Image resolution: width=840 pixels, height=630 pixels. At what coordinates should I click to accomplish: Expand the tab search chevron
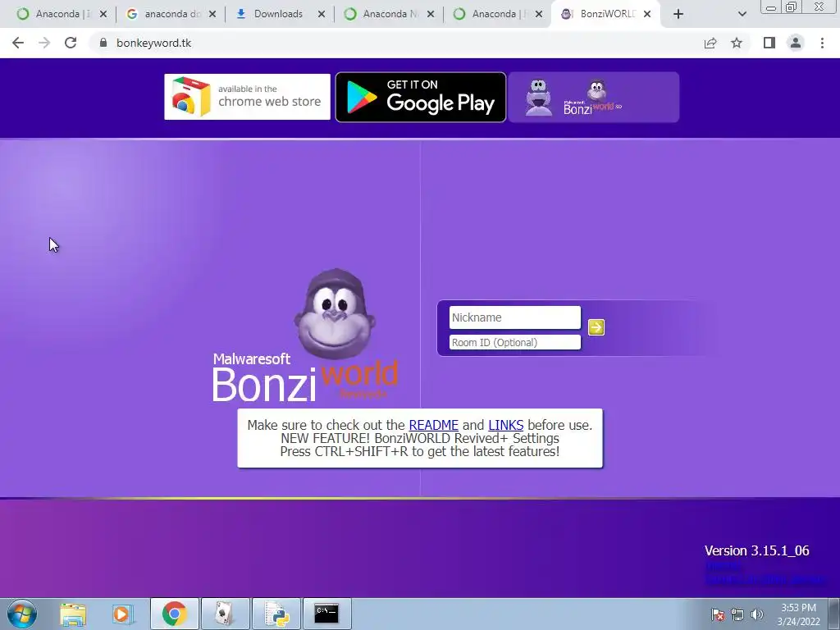[742, 15]
